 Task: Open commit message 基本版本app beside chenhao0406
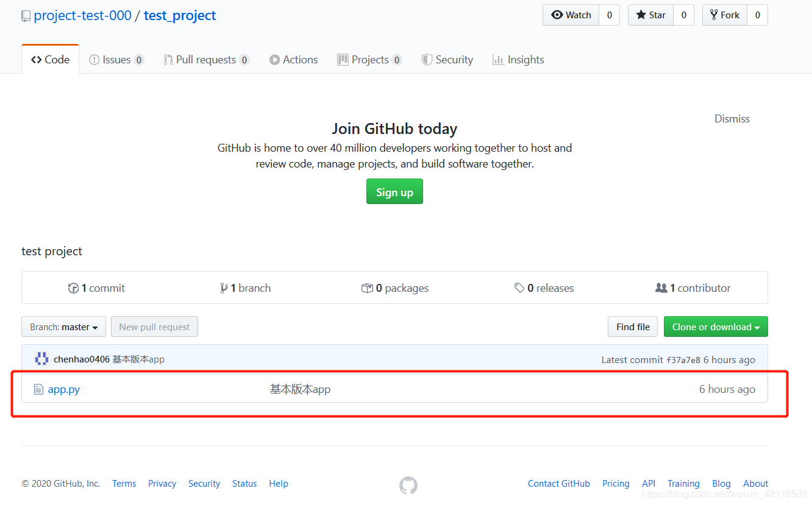(x=138, y=359)
